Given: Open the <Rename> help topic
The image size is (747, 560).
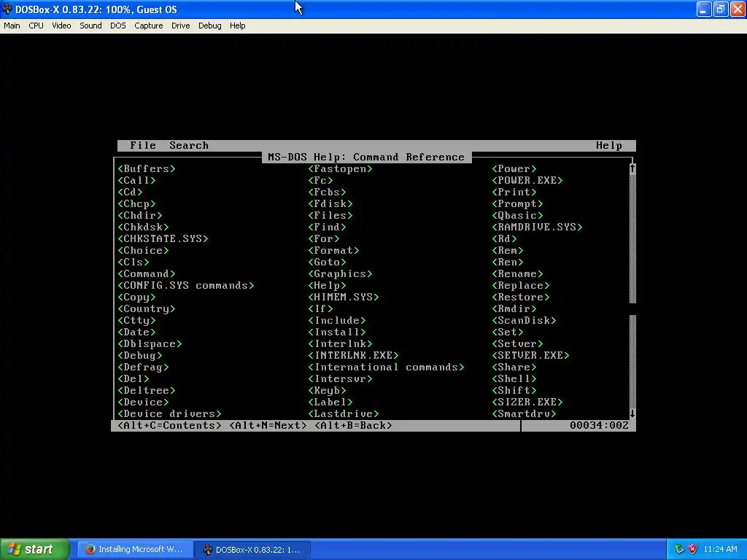Looking at the screenshot, I should coord(517,274).
